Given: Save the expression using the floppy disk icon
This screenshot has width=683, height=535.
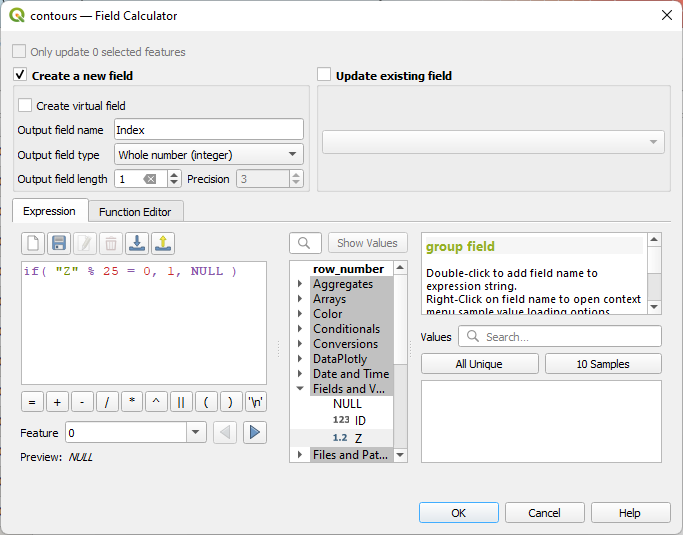Looking at the screenshot, I should pyautogui.click(x=59, y=243).
